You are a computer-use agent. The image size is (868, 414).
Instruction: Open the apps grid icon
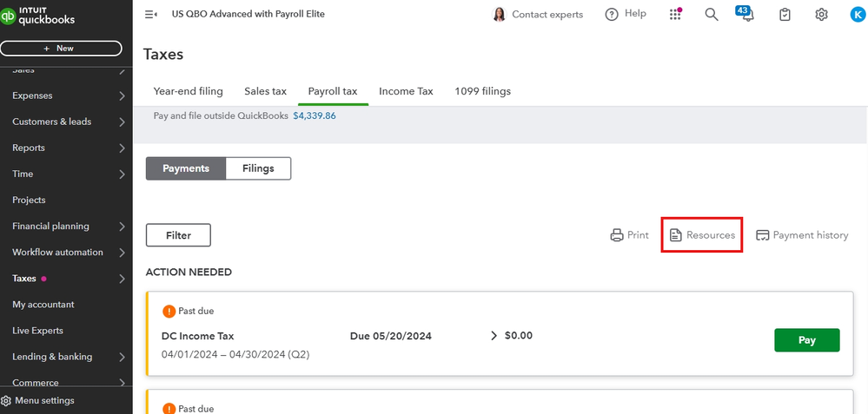pos(675,14)
